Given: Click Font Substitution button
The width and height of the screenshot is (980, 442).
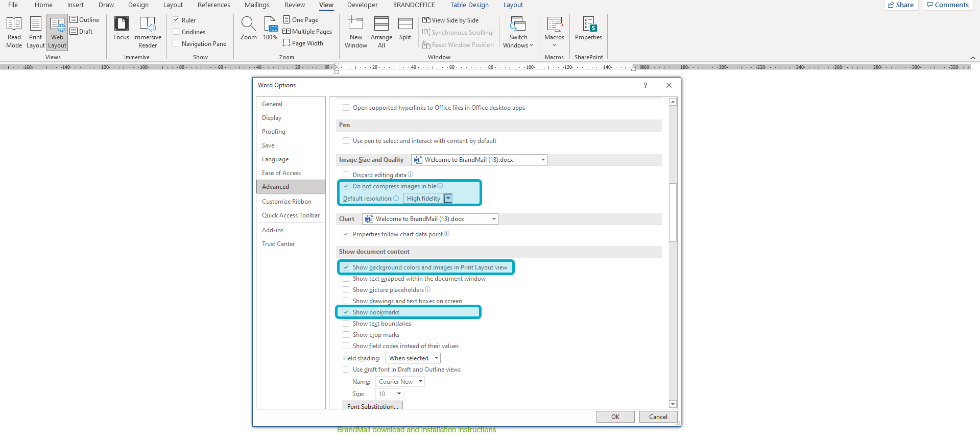Looking at the screenshot, I should (x=373, y=406).
